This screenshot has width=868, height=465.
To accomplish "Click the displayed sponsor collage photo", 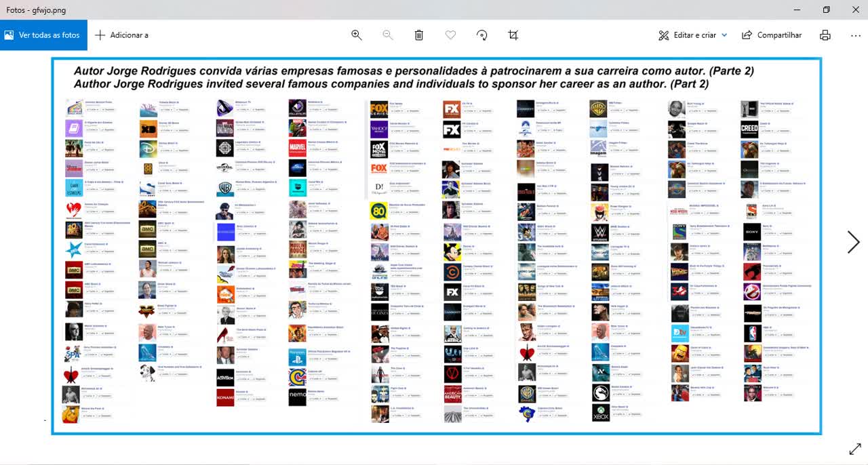I will coord(436,246).
